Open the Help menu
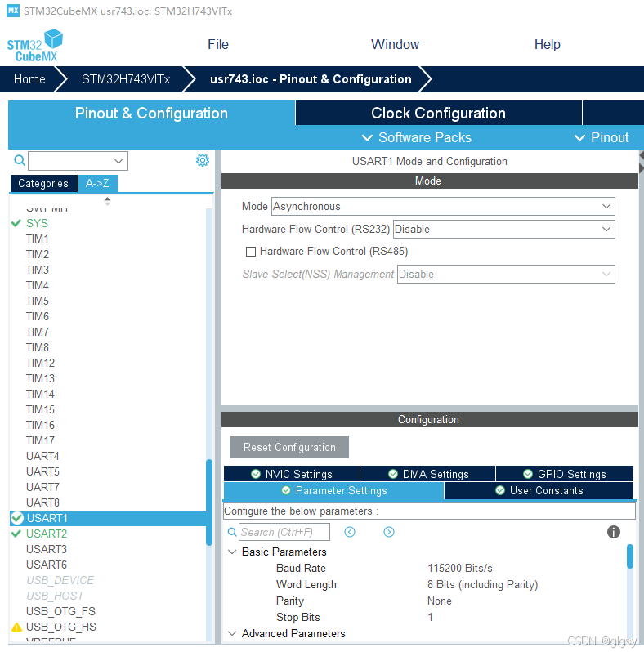Image resolution: width=644 pixels, height=652 pixels. [x=547, y=44]
